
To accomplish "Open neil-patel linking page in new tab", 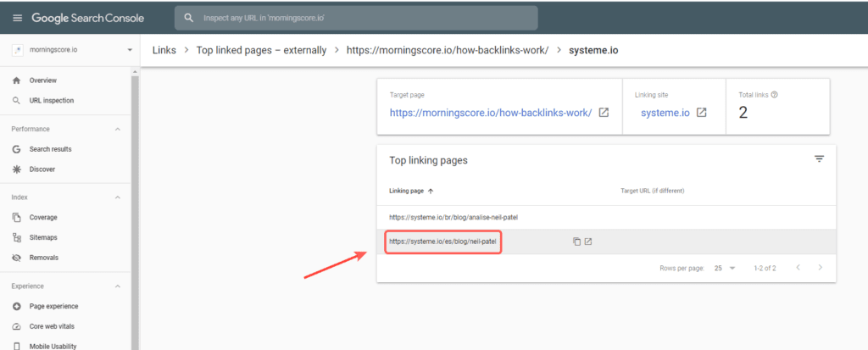I will (588, 242).
